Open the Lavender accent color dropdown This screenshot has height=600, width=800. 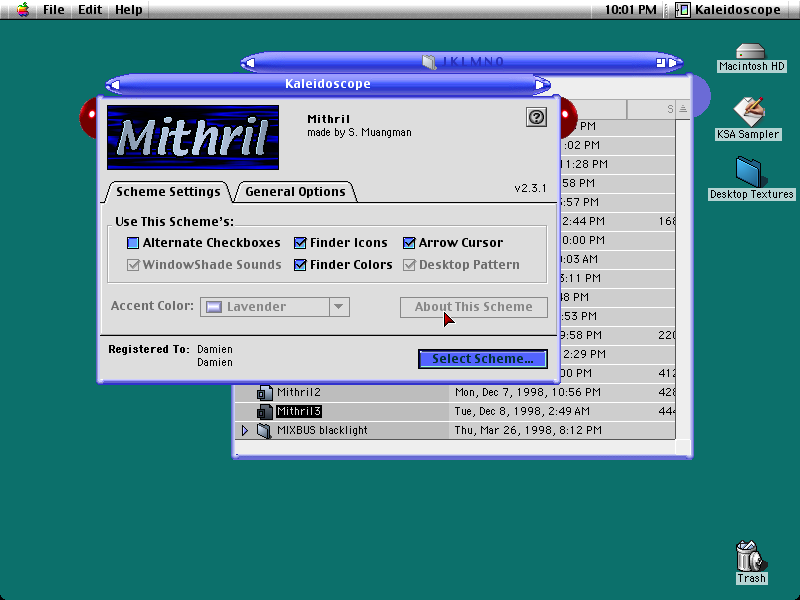coord(274,307)
